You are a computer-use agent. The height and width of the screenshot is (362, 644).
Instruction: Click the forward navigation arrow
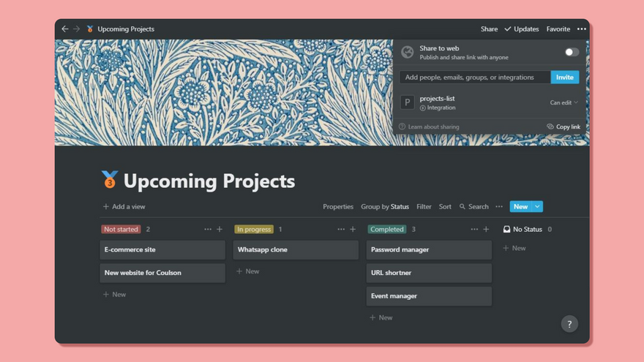click(x=76, y=29)
